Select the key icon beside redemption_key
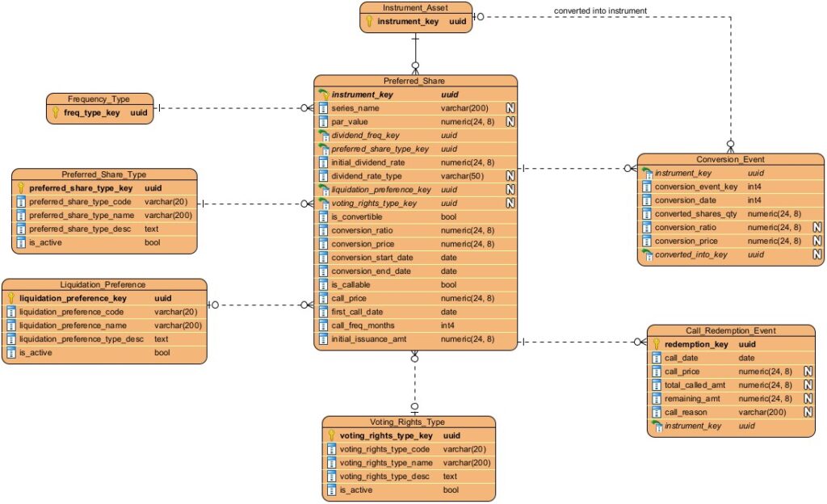The width and height of the screenshot is (827, 504). 657,344
